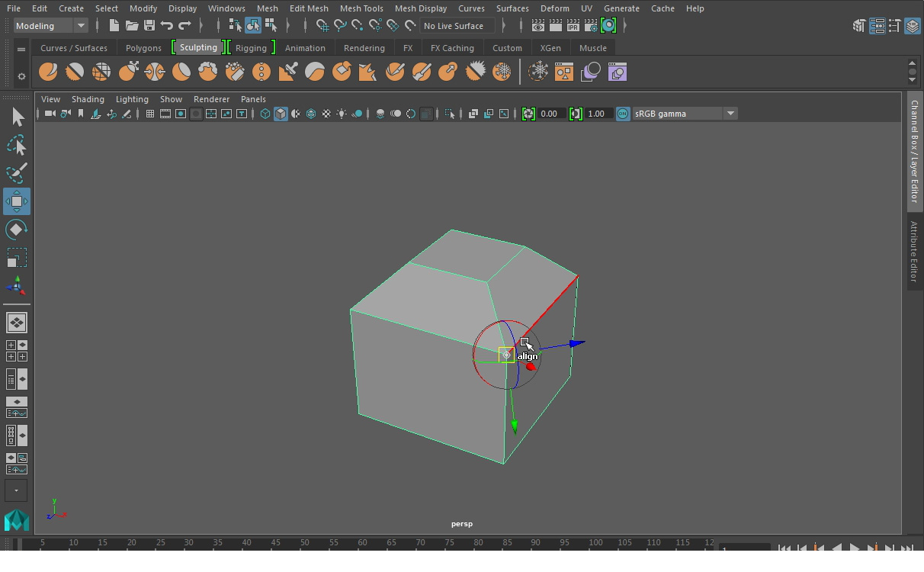The height and width of the screenshot is (572, 924).
Task: Toggle the viewport grid display
Action: pyautogui.click(x=149, y=114)
